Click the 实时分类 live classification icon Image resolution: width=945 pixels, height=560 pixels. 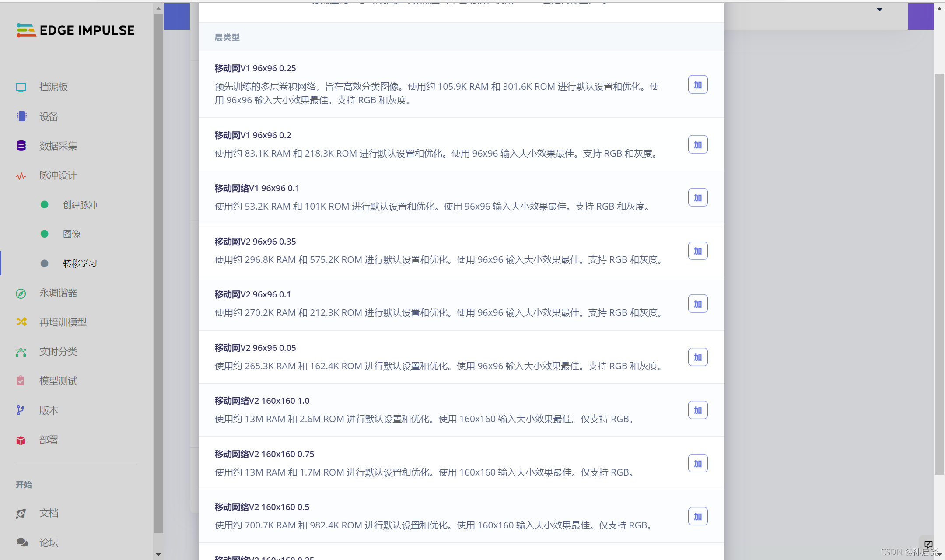click(x=21, y=352)
